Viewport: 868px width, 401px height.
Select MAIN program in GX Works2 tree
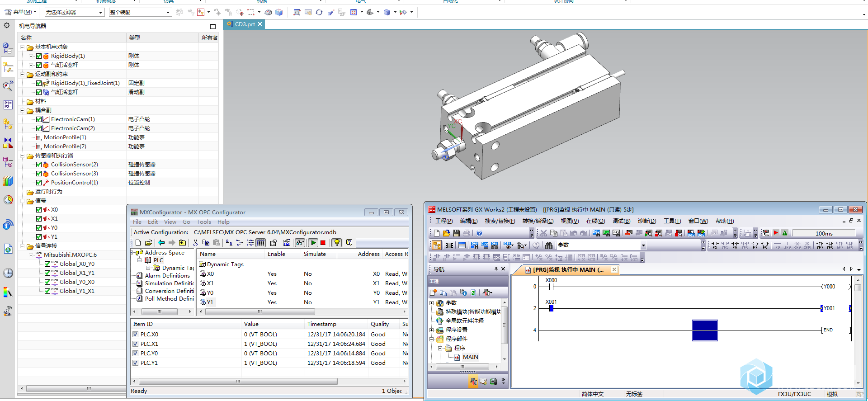[x=470, y=357]
